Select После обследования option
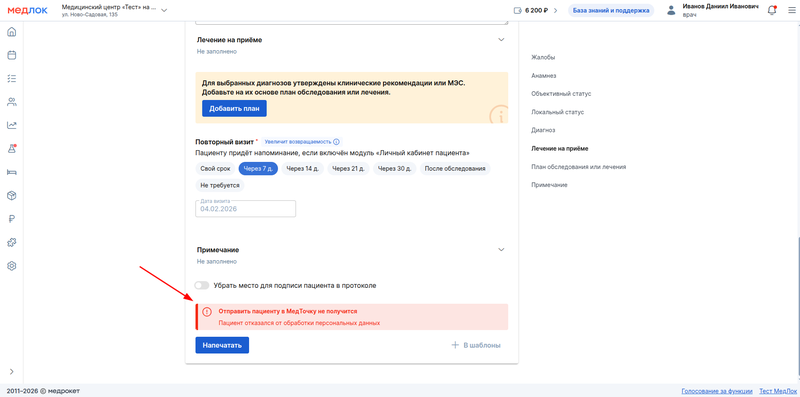 pyautogui.click(x=455, y=169)
